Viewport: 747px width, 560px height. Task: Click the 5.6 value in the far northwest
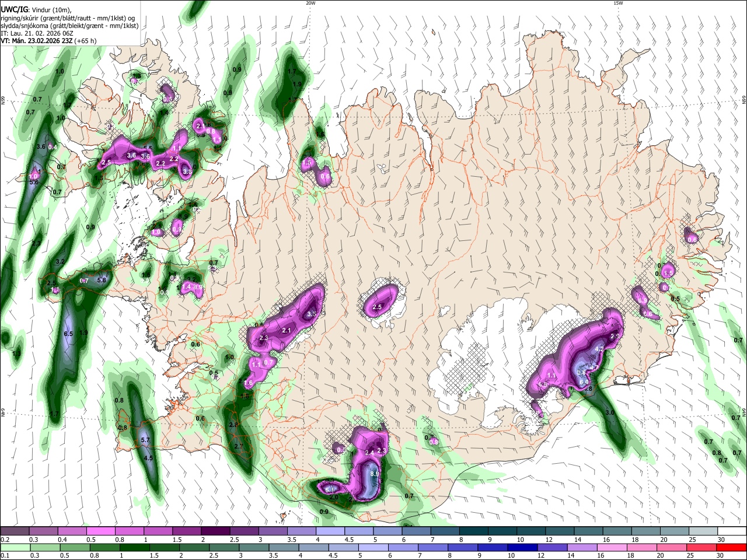[34, 182]
